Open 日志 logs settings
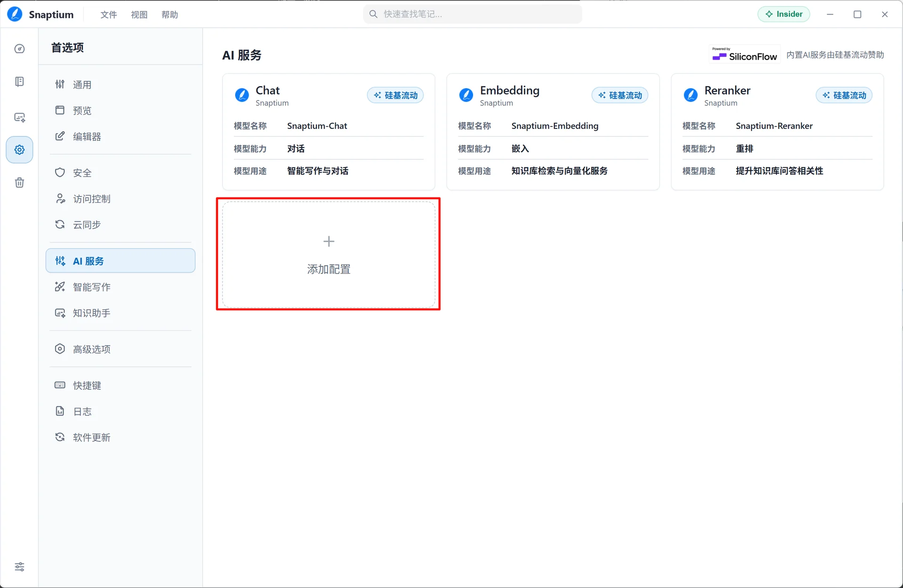The image size is (903, 588). pyautogui.click(x=120, y=412)
